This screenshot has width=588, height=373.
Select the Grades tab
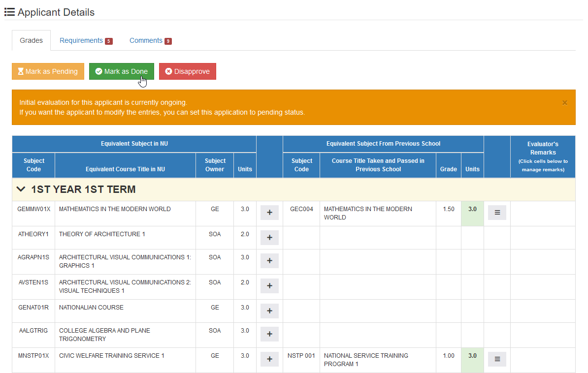pos(31,40)
